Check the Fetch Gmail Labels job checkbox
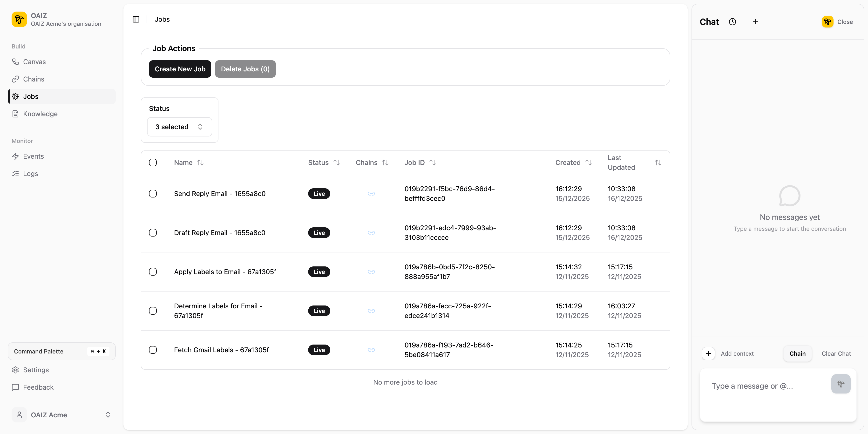Viewport: 868px width, 434px height. pos(153,350)
